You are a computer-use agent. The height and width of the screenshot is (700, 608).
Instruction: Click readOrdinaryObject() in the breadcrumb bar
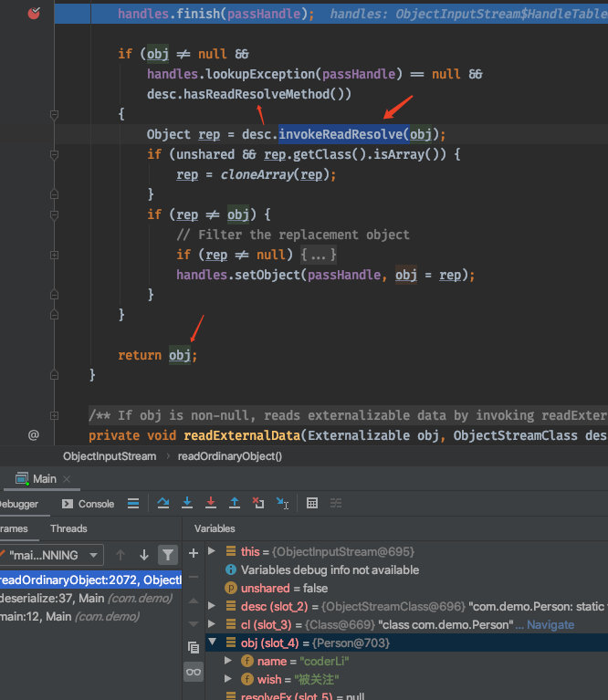229,456
